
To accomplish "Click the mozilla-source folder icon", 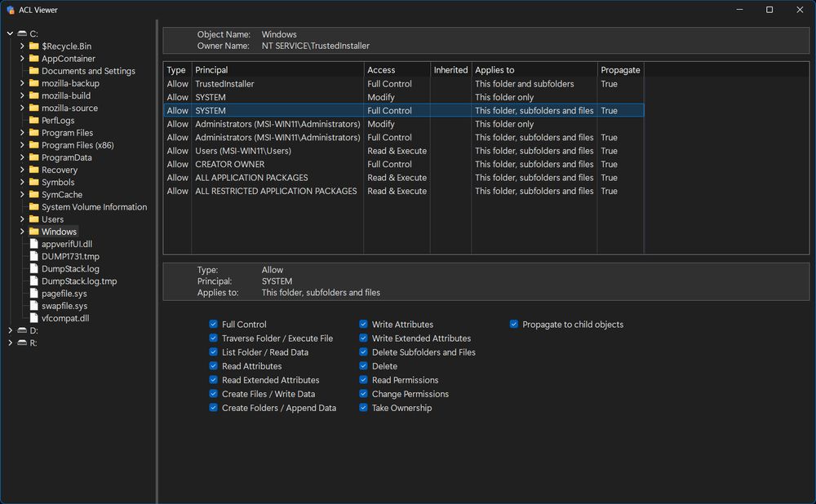I will pyautogui.click(x=33, y=108).
